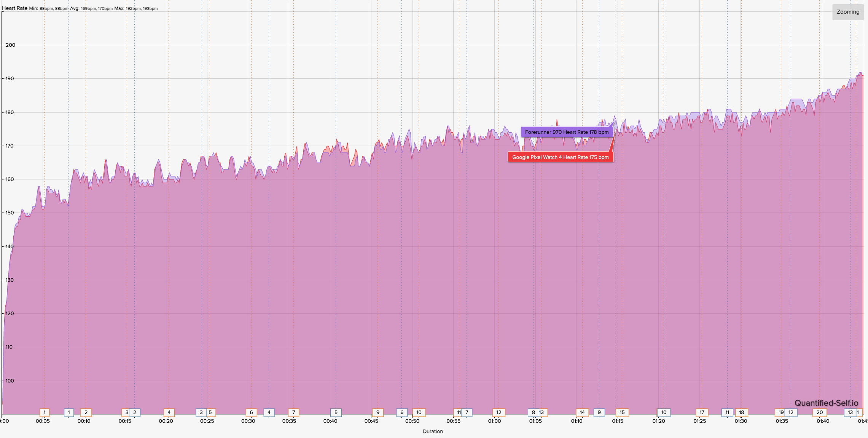This screenshot has height=438, width=868.
Task: Click blue lap marker 9 after 01:10
Action: pyautogui.click(x=599, y=412)
